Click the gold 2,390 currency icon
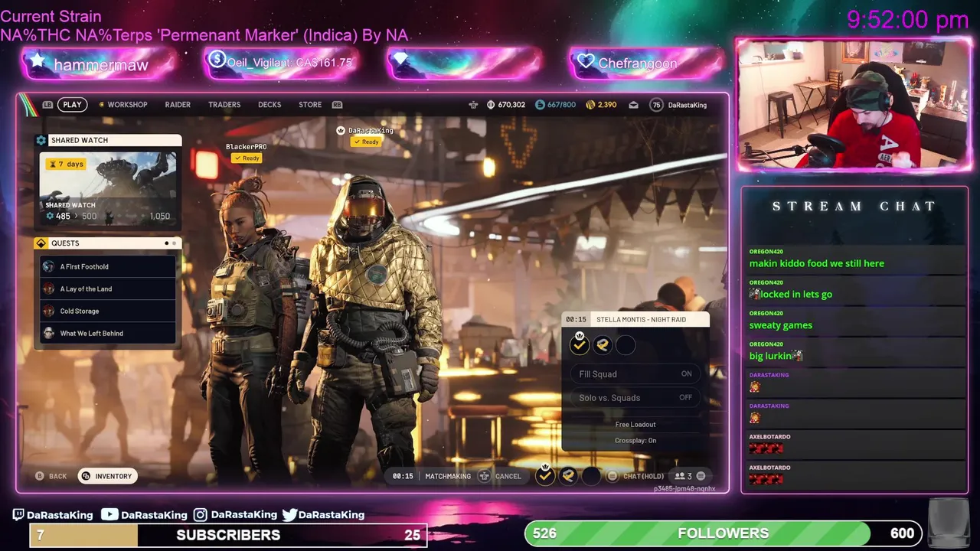This screenshot has height=551, width=980. (x=590, y=105)
